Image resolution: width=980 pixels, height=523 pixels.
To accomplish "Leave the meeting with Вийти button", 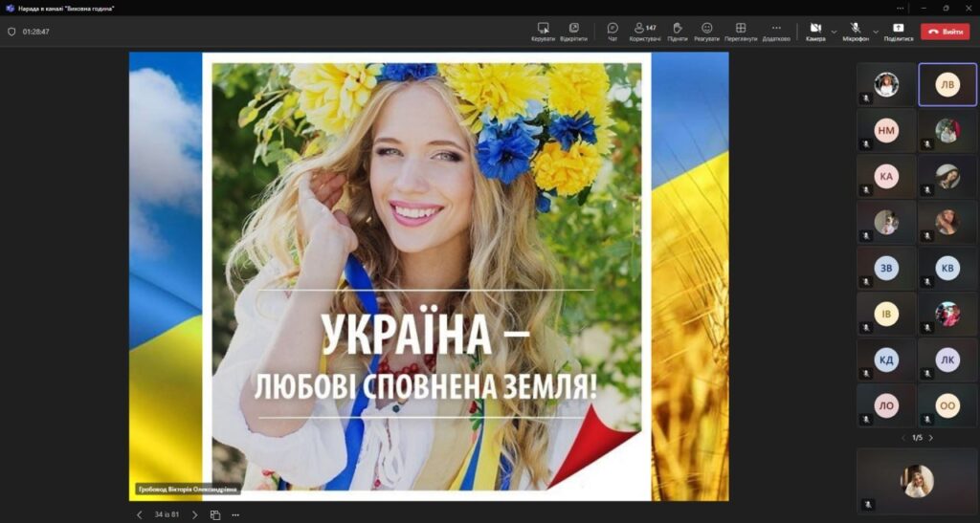I will [x=945, y=32].
